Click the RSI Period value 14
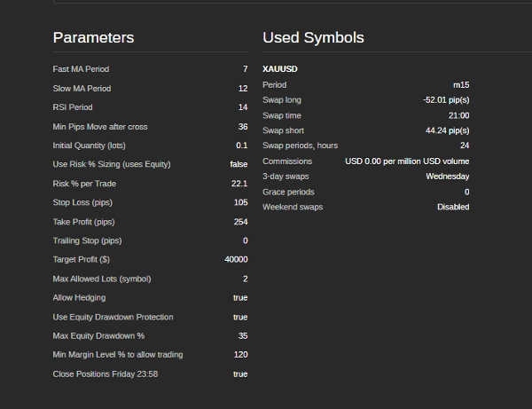Viewport: 532px width, 409px height. click(243, 107)
